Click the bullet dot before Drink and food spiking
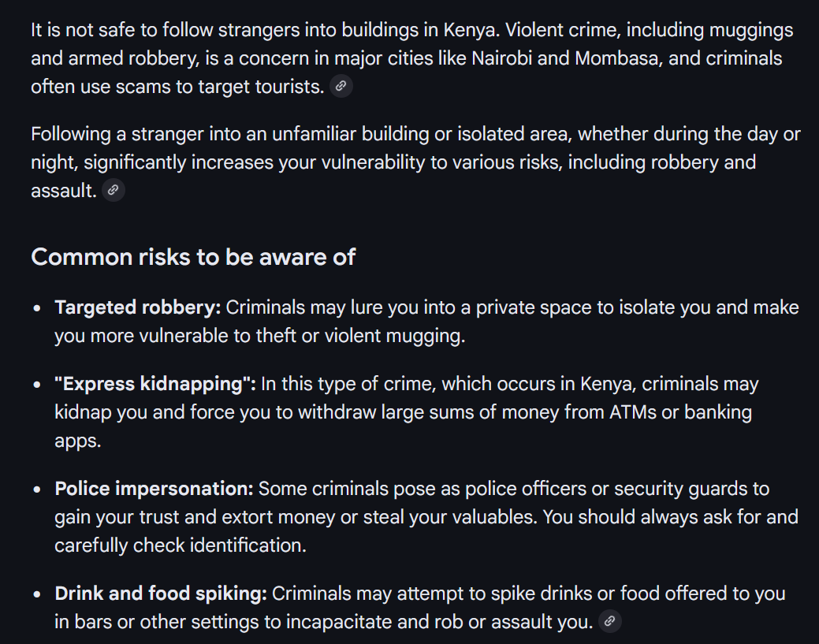The width and height of the screenshot is (819, 644). pyautogui.click(x=36, y=594)
